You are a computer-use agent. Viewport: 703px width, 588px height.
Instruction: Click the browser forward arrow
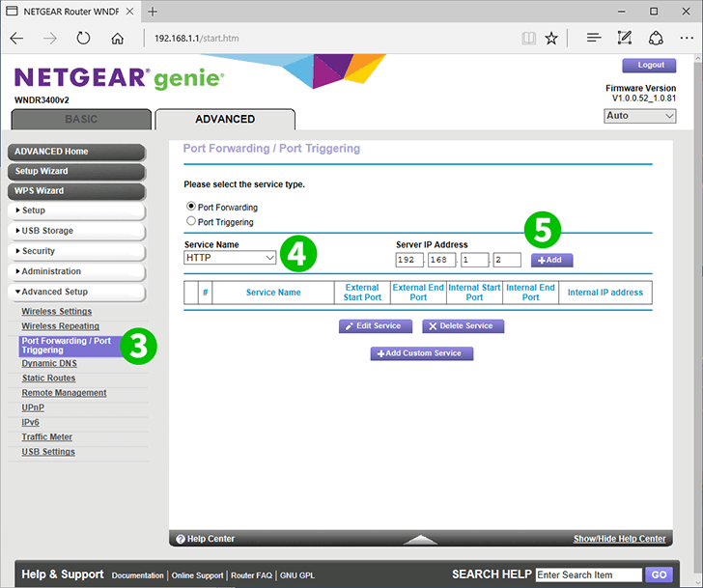pyautogui.click(x=50, y=39)
